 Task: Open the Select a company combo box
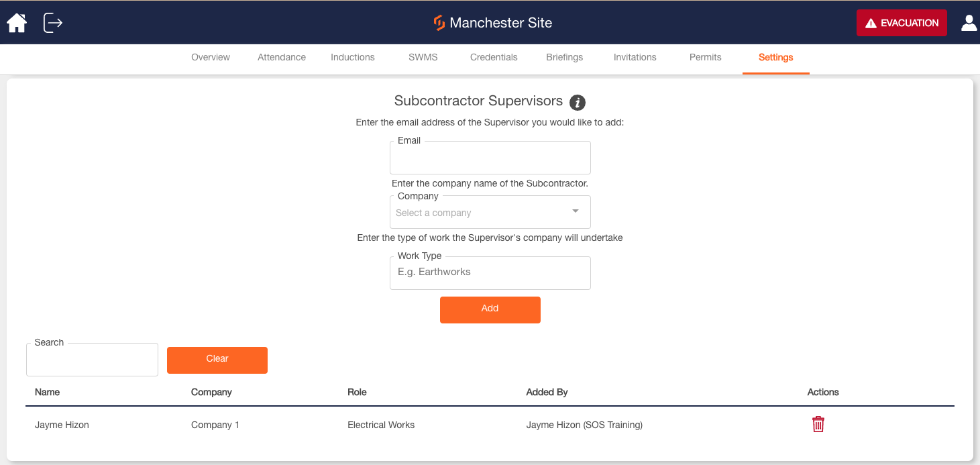490,212
